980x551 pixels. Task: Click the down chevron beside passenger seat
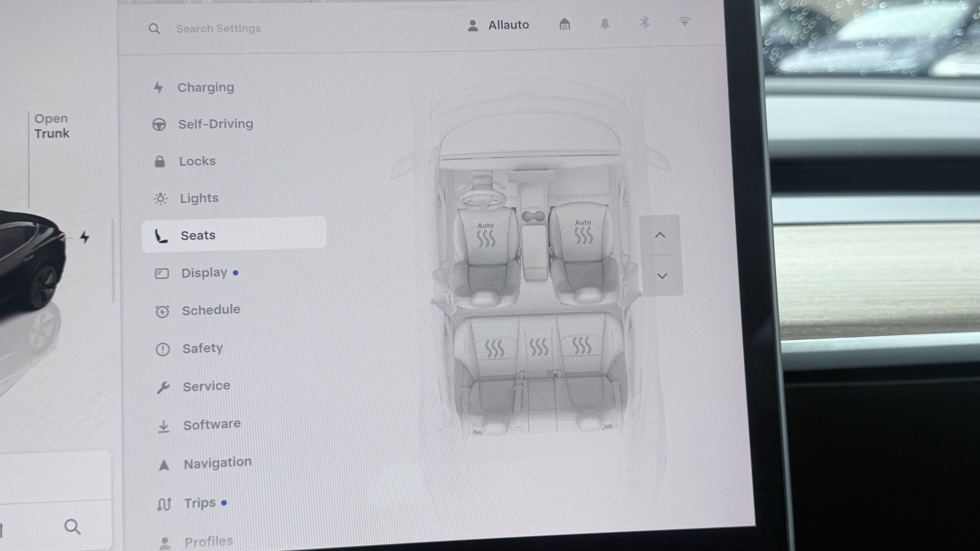(x=662, y=276)
